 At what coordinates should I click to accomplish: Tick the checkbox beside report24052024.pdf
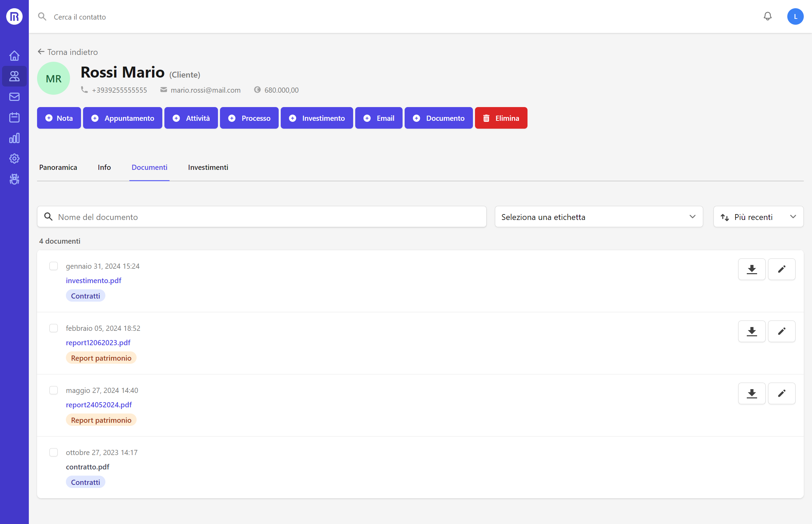tap(54, 390)
